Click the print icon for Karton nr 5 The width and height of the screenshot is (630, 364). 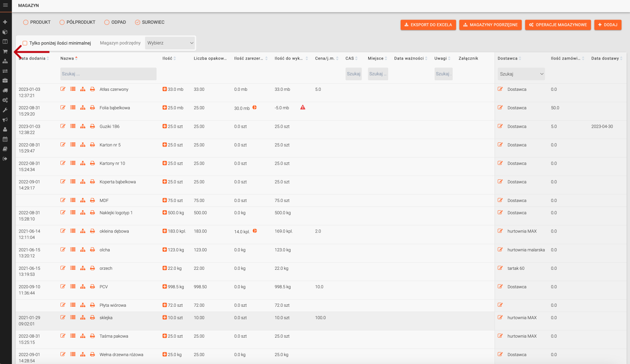point(92,145)
